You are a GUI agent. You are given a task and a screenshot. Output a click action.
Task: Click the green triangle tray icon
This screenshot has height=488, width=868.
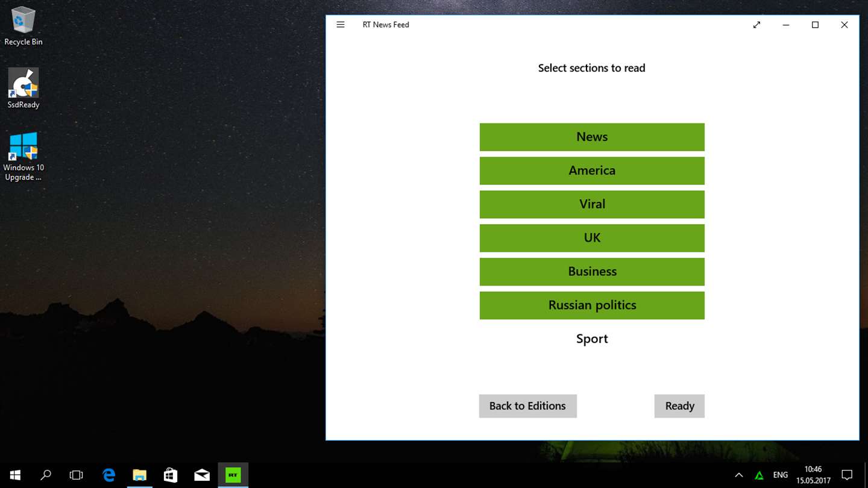pos(759,475)
